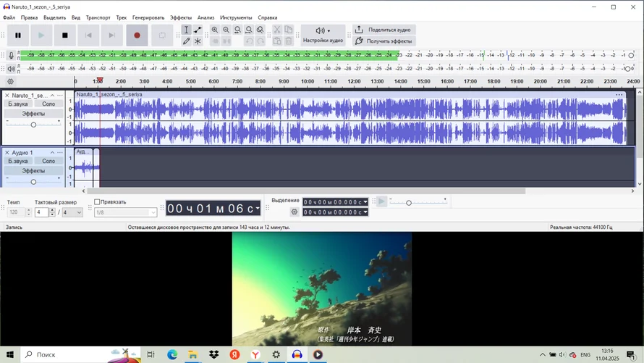
Task: Mute Naruto track with Б.звука button
Action: [17, 104]
